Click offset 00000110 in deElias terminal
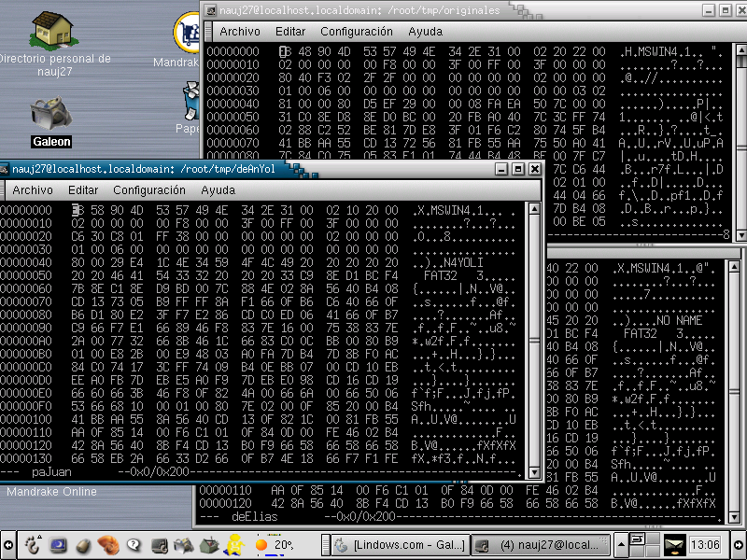The image size is (747, 560). (x=226, y=490)
